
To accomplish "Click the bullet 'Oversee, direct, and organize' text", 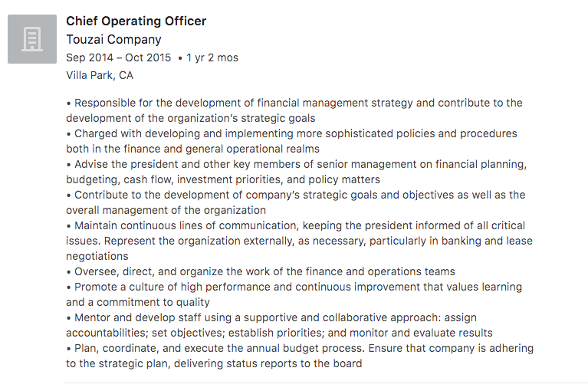I will click(261, 271).
